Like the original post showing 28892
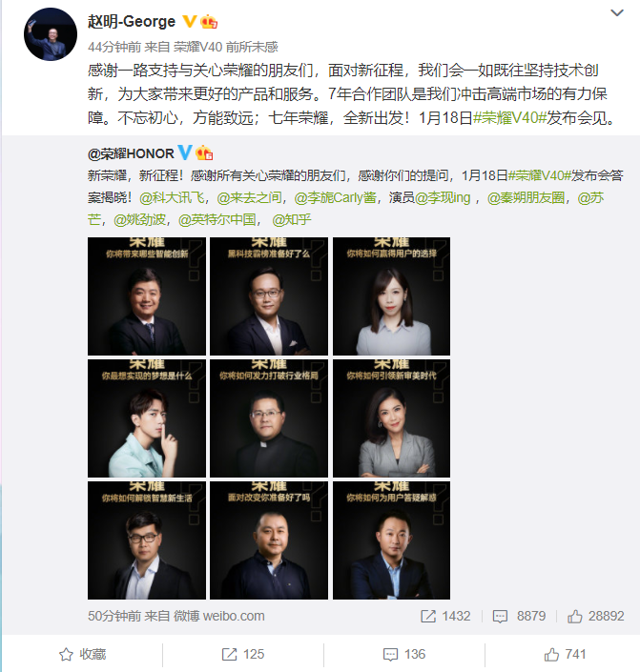The height and width of the screenshot is (672, 640). click(575, 617)
